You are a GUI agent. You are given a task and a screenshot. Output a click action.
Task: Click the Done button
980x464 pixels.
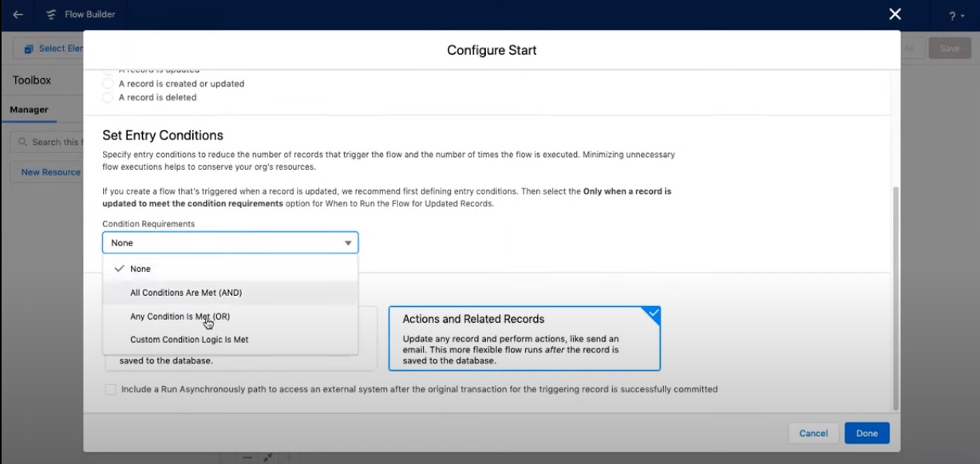[867, 434]
